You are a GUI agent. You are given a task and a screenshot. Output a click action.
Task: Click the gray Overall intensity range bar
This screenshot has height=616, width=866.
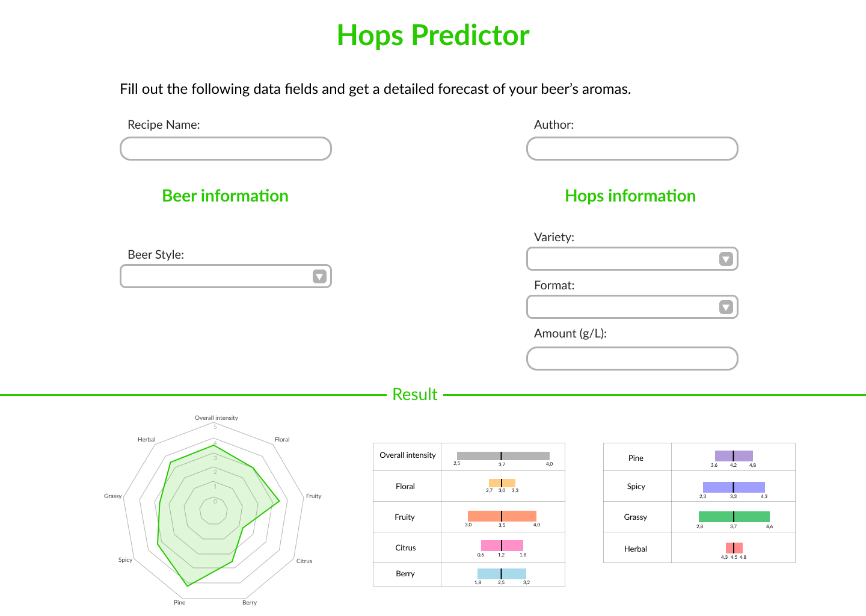click(503, 456)
